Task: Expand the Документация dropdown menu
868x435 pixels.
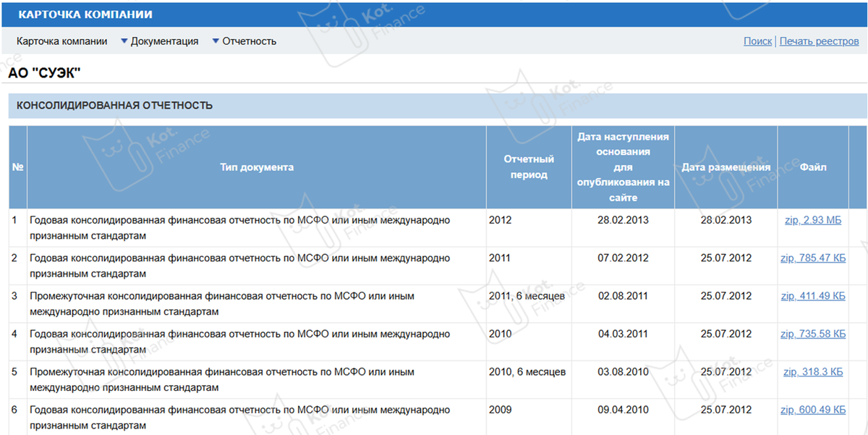Action: [x=159, y=41]
